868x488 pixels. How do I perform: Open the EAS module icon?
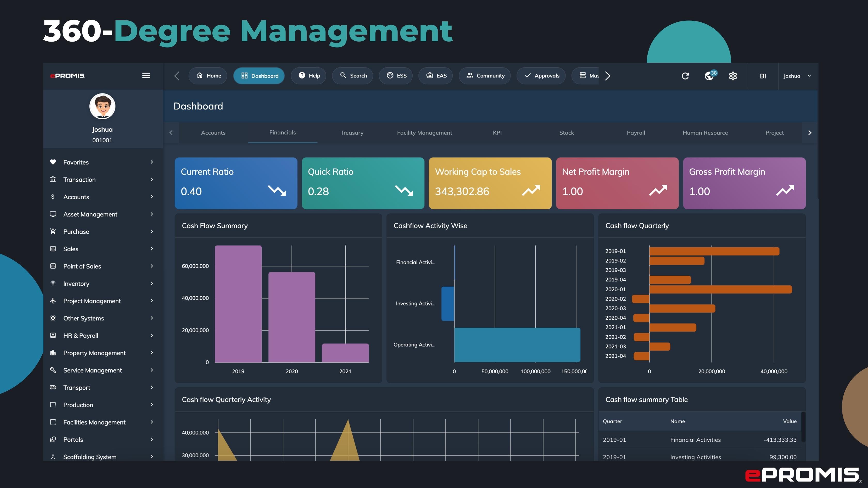click(x=435, y=75)
